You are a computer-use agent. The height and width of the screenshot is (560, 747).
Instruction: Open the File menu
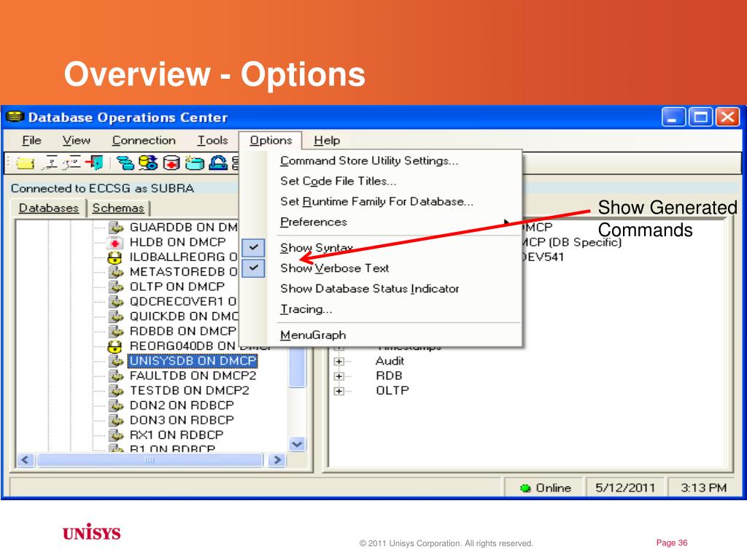[31, 141]
